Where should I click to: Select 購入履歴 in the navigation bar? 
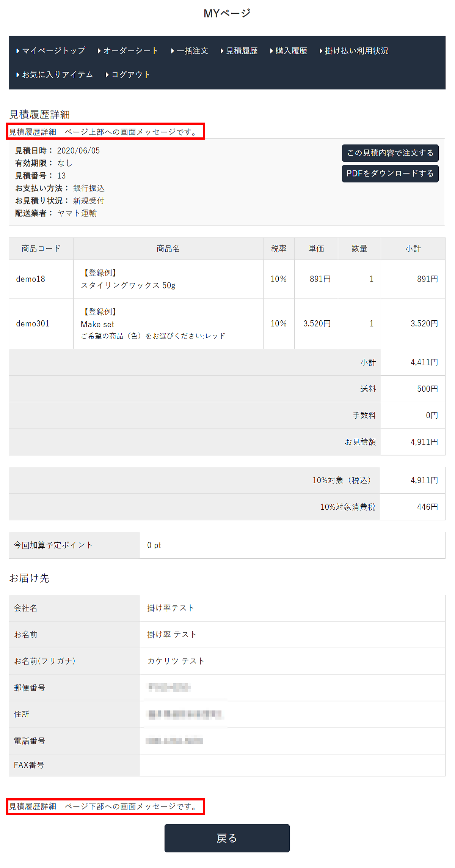291,51
